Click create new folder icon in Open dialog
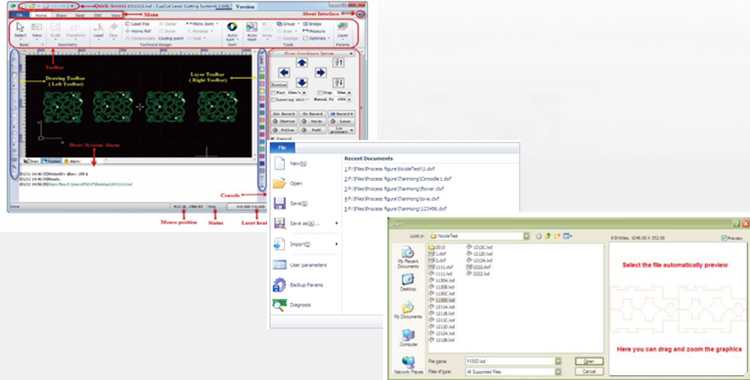The height and width of the screenshot is (380, 750). tap(557, 236)
